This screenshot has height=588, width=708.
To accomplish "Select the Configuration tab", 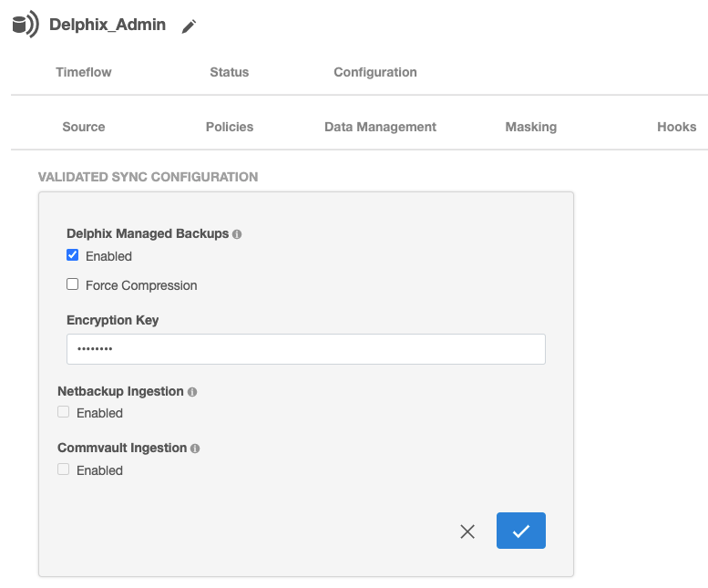I will click(x=375, y=72).
